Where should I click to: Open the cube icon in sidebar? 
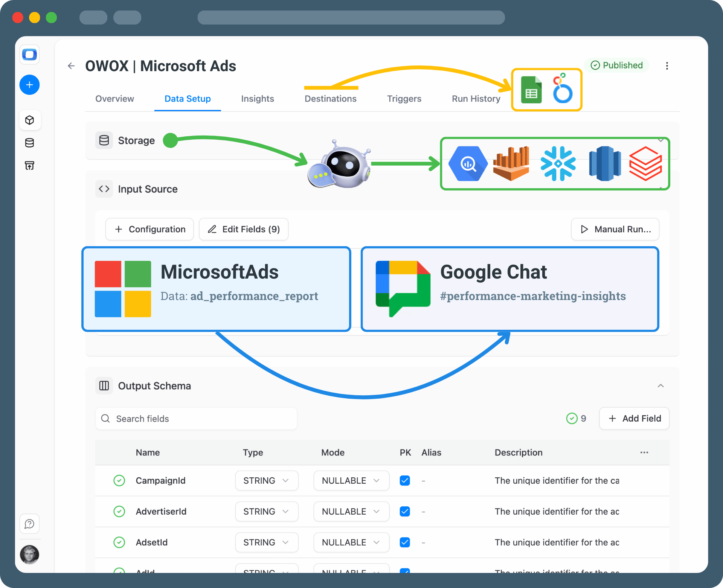(29, 120)
